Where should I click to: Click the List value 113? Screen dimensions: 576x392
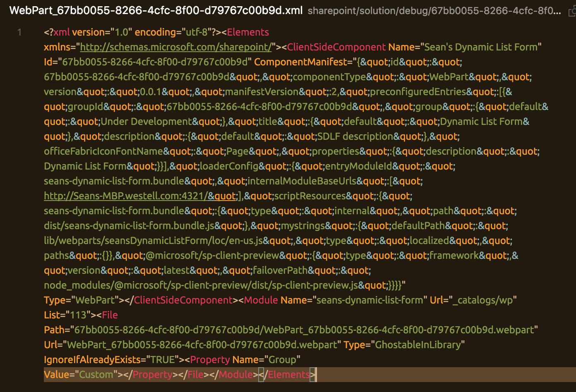click(x=78, y=315)
